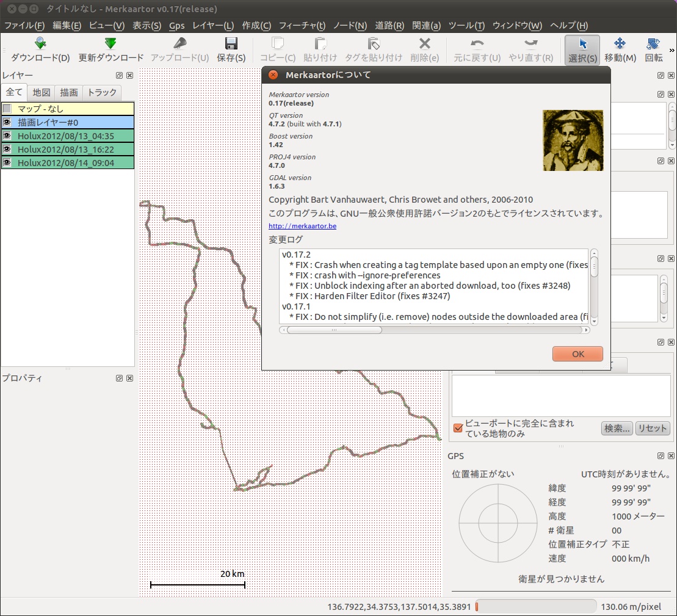This screenshot has width=677, height=616.
Task: Click the Download toolbar icon
Action: [x=40, y=43]
